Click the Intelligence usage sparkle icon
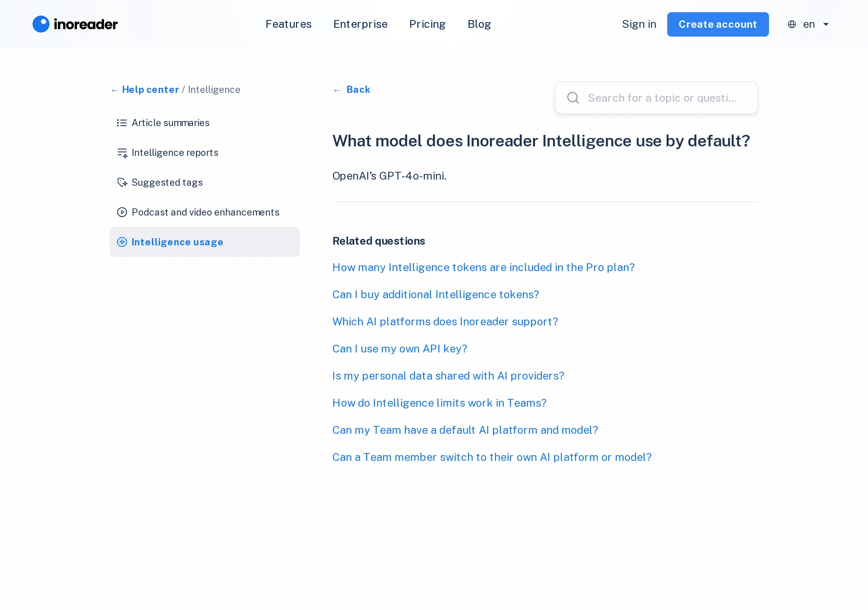Screen dimensions: 868x610 122,242
